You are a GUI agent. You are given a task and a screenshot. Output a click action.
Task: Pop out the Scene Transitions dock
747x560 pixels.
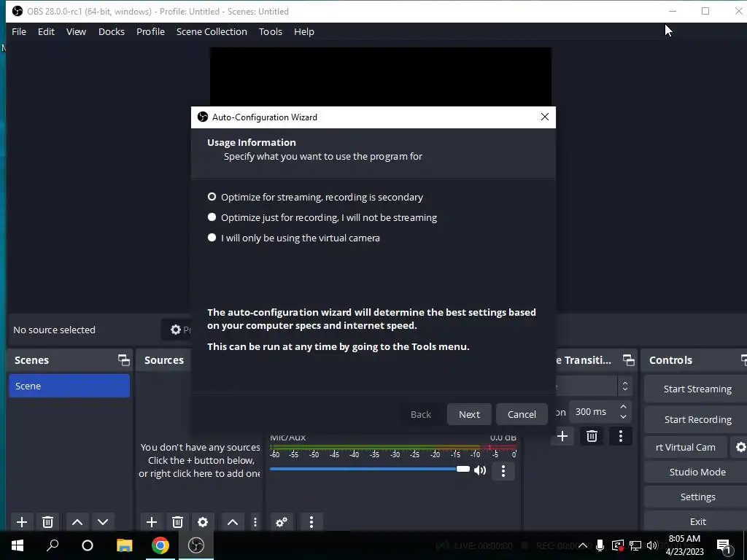[x=629, y=360]
